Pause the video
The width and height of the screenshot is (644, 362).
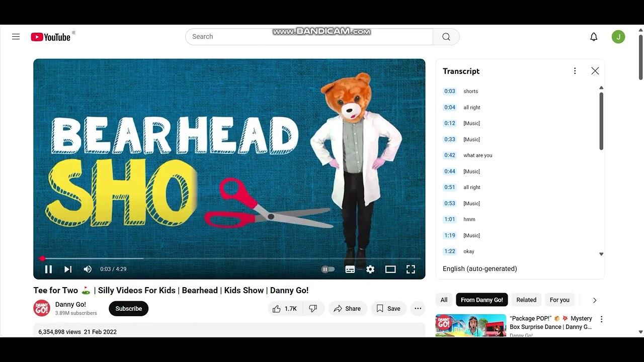click(48, 269)
